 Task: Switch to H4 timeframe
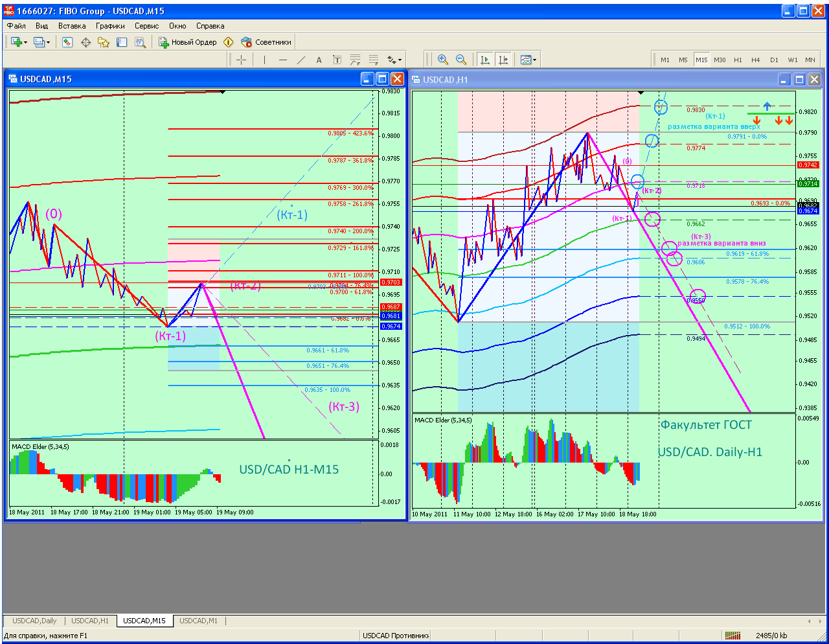pyautogui.click(x=756, y=60)
